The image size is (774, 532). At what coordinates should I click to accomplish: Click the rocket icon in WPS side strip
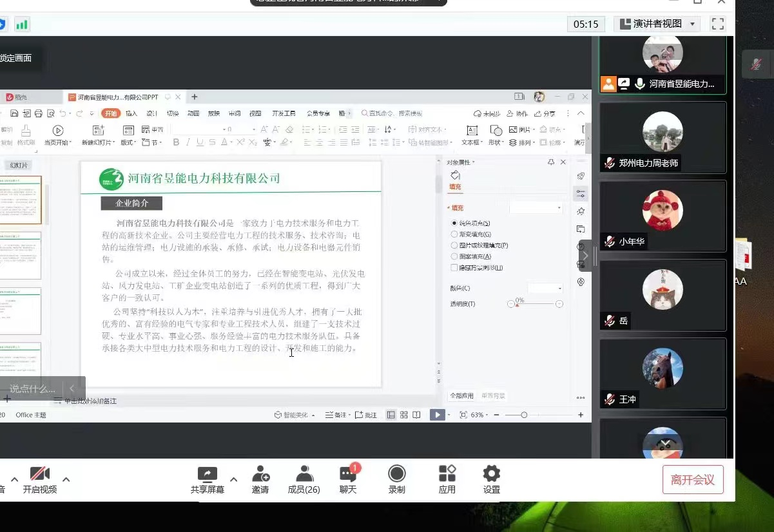tap(581, 176)
